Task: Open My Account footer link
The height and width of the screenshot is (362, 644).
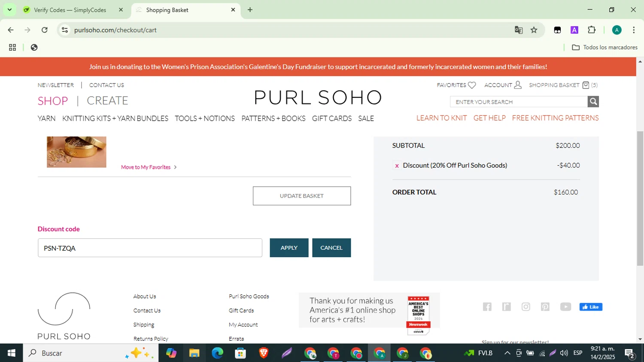Action: [x=243, y=325]
